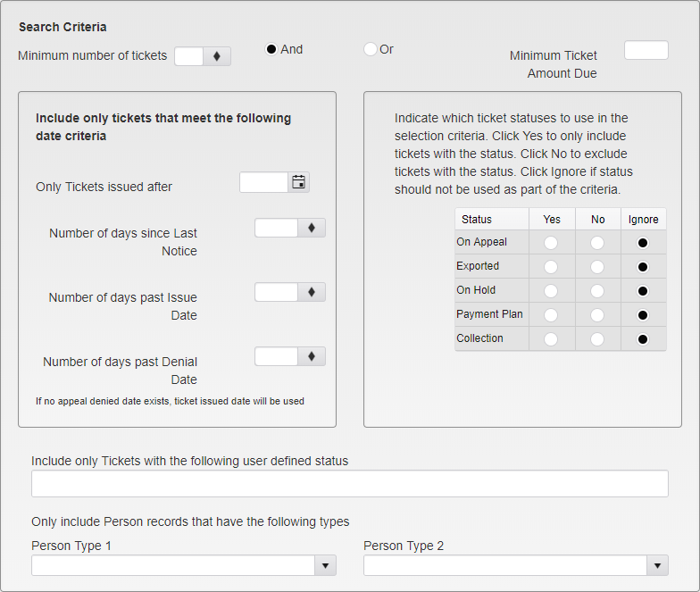Click the On Hold row label
Image resolution: width=700 pixels, height=592 pixels.
click(476, 290)
